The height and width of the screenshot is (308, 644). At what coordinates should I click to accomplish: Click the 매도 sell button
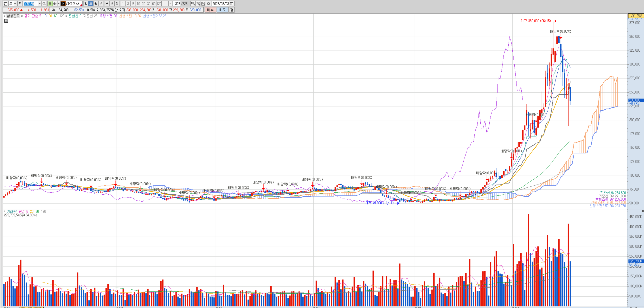tap(222, 10)
